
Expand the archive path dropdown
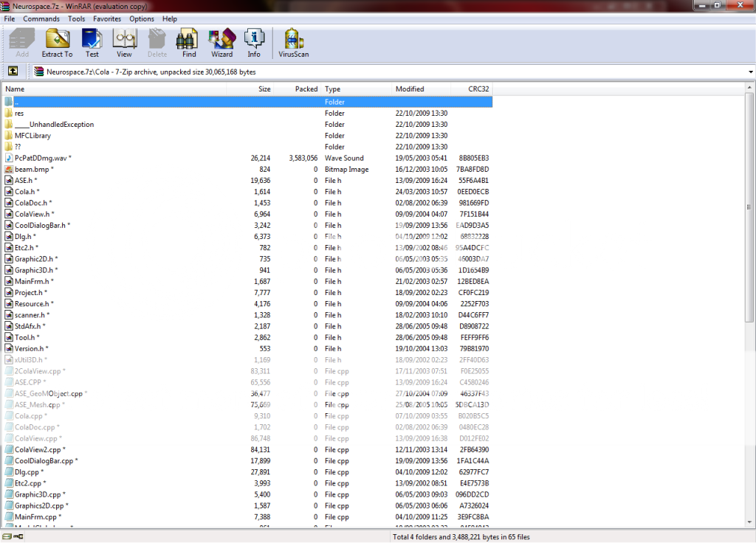coord(750,72)
